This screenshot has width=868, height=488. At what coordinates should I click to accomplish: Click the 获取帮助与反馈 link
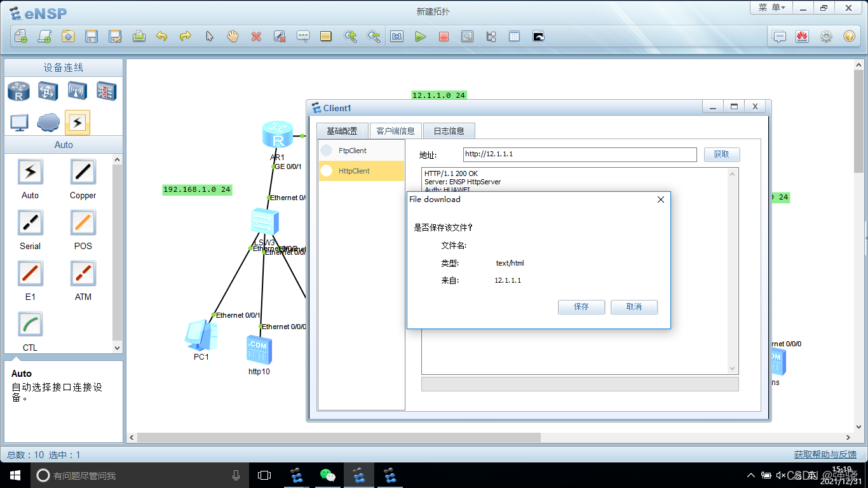tap(825, 454)
